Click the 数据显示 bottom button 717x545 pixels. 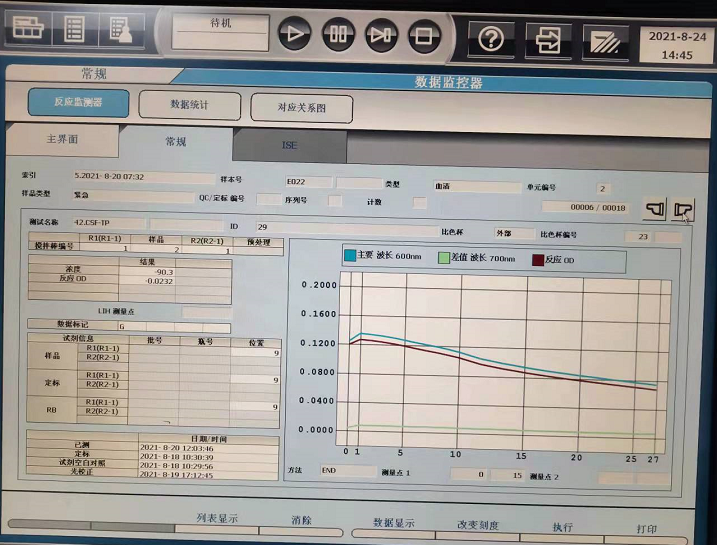click(x=393, y=527)
